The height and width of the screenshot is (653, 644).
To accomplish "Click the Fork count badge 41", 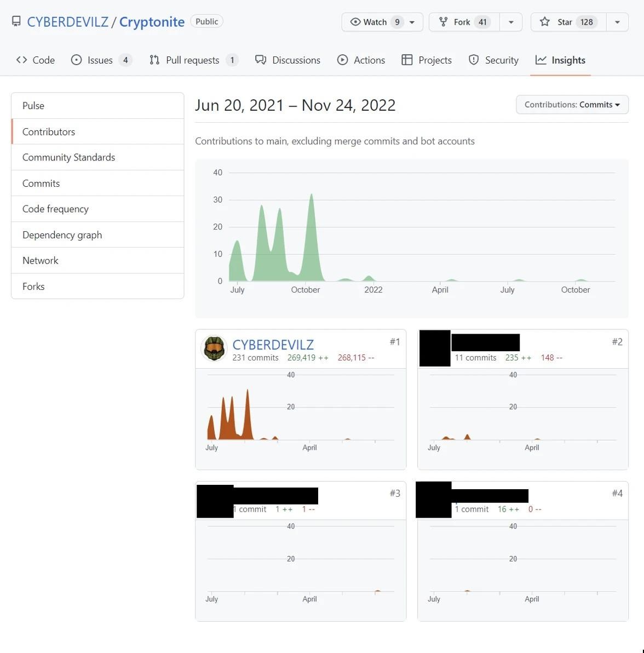I will coord(482,22).
